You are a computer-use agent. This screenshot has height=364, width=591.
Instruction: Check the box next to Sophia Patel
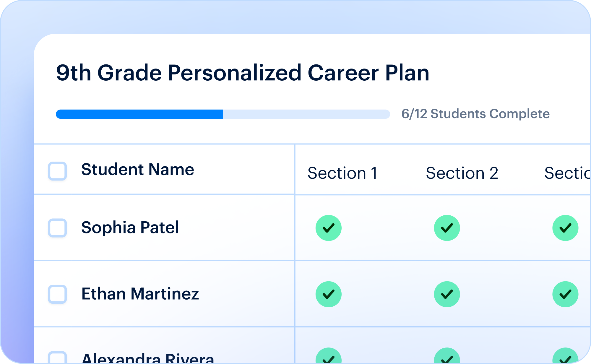click(57, 228)
